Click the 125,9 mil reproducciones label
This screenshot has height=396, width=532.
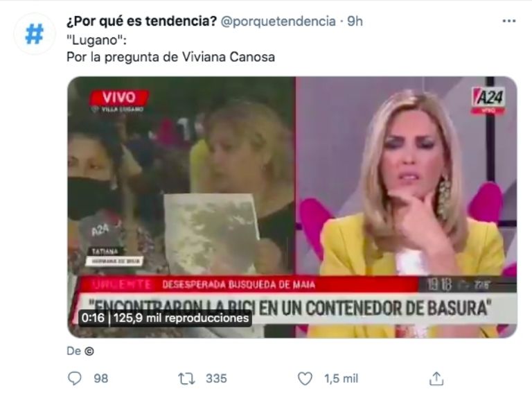181,318
